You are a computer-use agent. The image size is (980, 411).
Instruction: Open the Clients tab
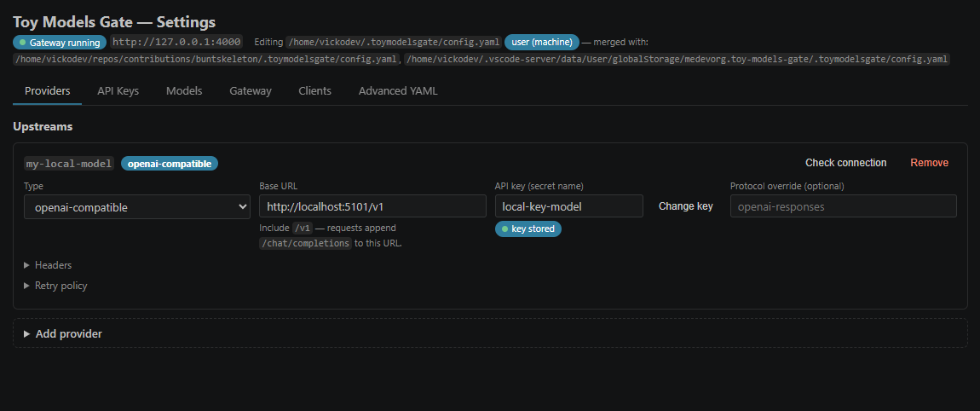[x=315, y=90]
